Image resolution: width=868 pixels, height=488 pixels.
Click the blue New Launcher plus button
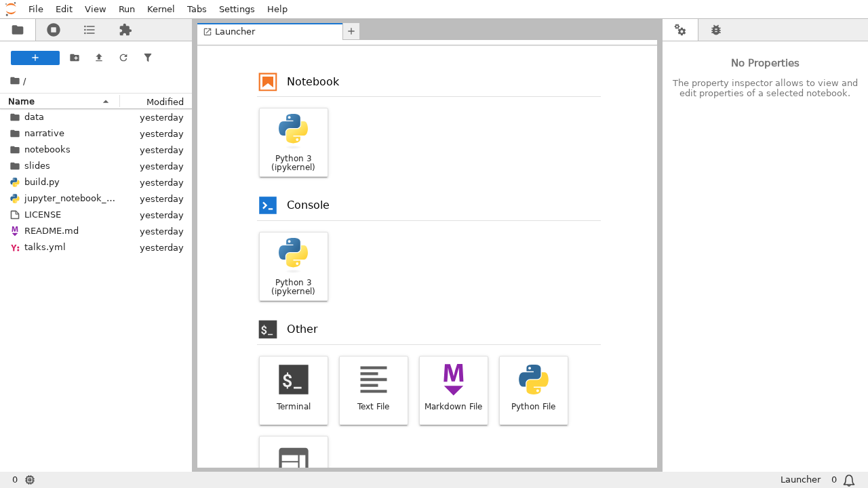tap(35, 58)
